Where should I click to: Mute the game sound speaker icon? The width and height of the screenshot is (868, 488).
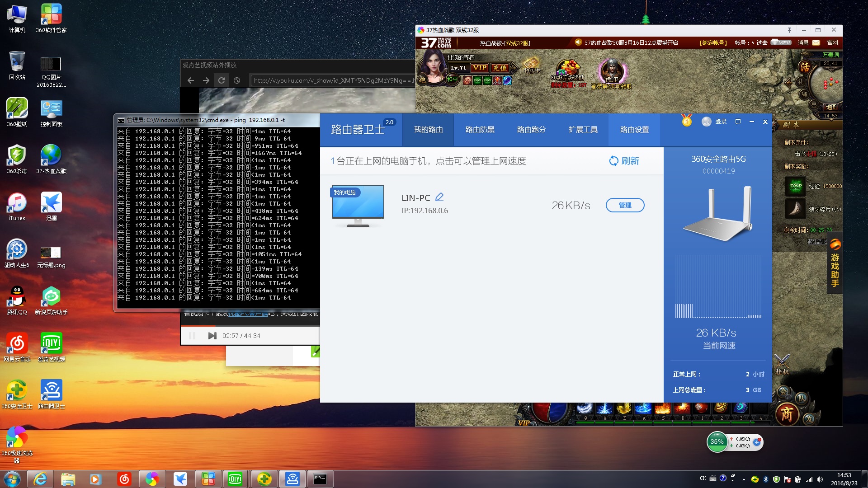pos(578,42)
